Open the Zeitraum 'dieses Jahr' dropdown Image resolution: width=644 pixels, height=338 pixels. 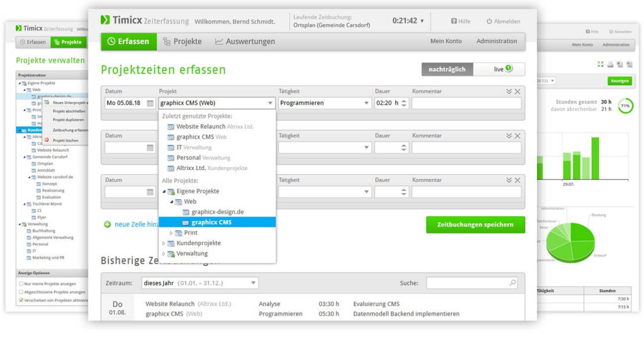pyautogui.click(x=253, y=283)
